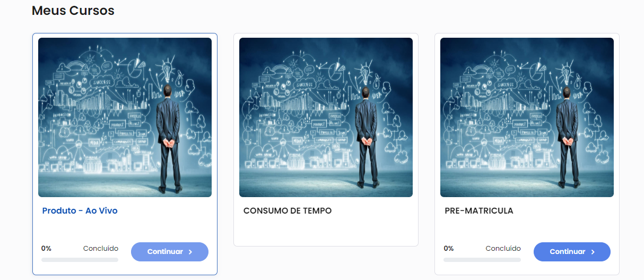Select the CONSUMO DE TEMPO card body

coord(326,140)
